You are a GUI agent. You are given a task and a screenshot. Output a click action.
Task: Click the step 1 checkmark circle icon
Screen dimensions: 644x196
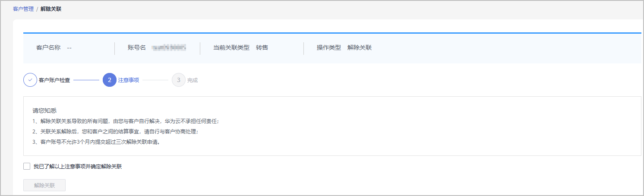click(30, 80)
